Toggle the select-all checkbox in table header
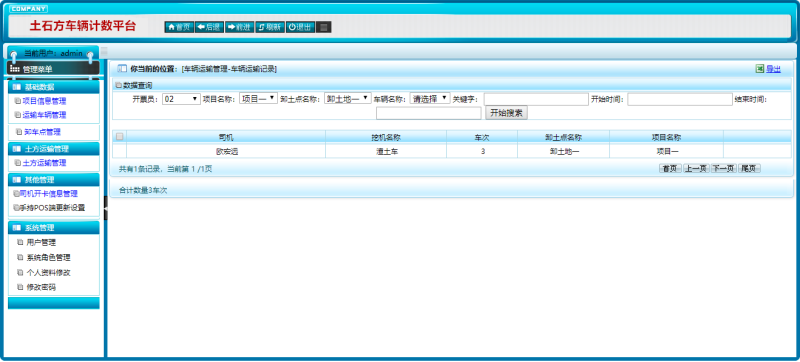This screenshot has height=362, width=800. coord(119,137)
